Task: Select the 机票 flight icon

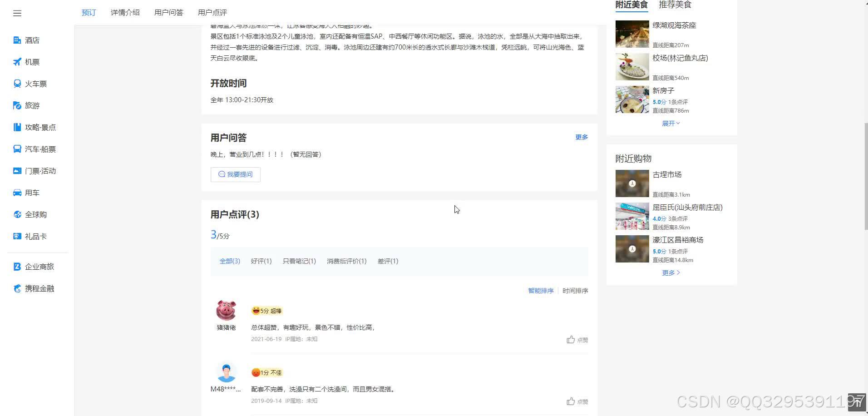Action: 32,62
